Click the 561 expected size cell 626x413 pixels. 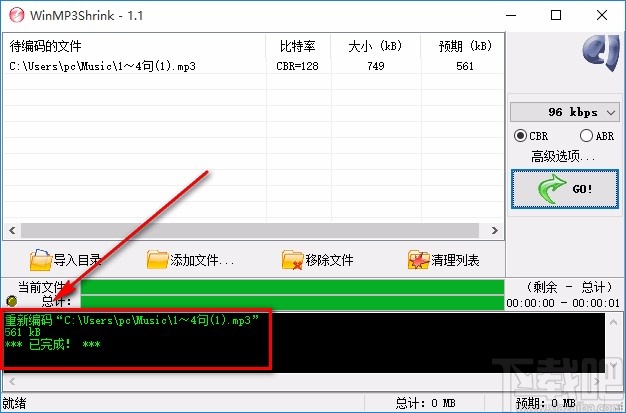coord(465,66)
